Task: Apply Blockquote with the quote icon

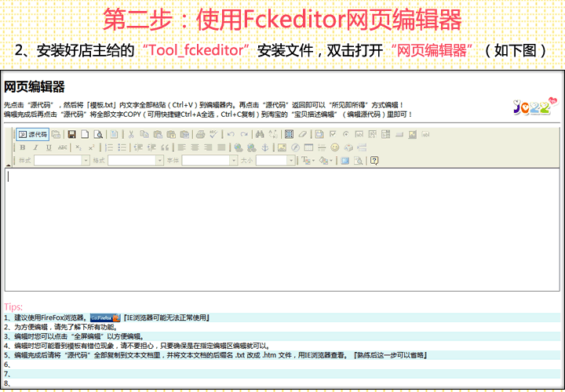Action: [x=165, y=147]
